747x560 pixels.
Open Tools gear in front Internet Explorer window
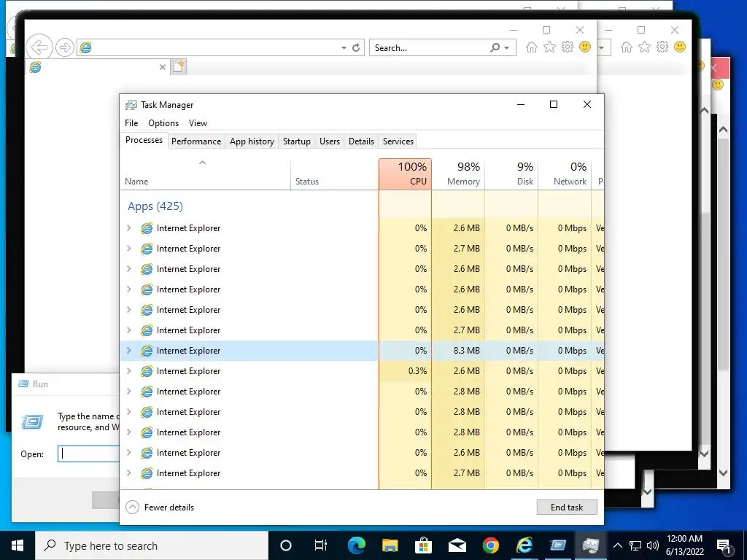[x=567, y=47]
